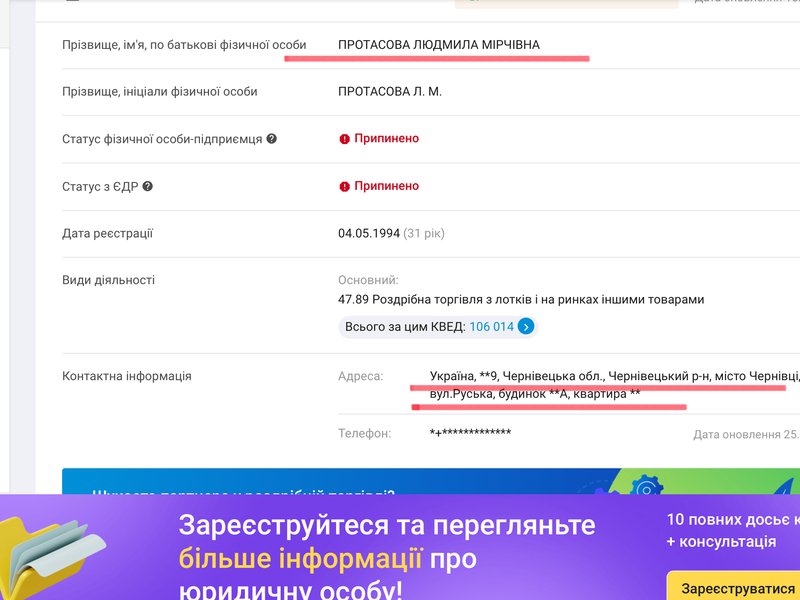
Task: Open the 106 014 KVED count link
Action: point(491,327)
